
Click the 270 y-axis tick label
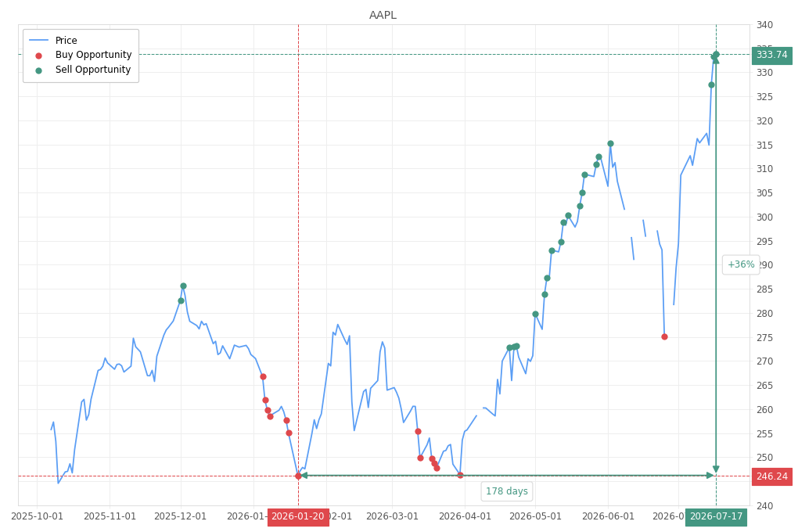pos(764,361)
